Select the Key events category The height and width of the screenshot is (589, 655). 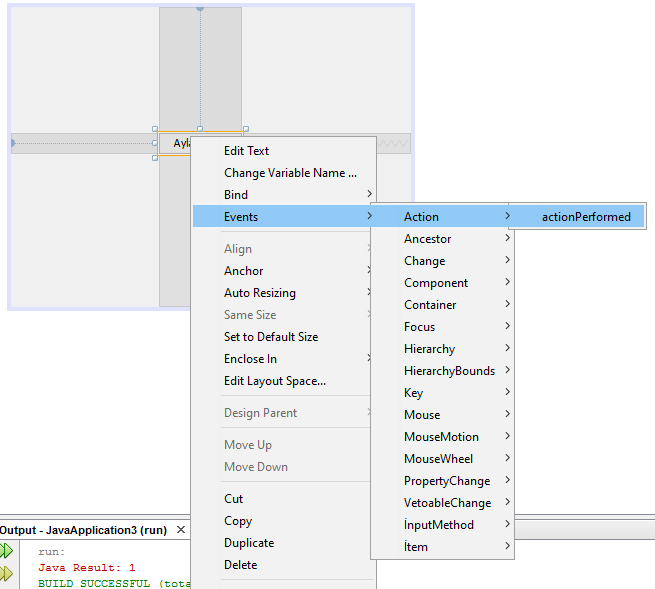click(442, 393)
